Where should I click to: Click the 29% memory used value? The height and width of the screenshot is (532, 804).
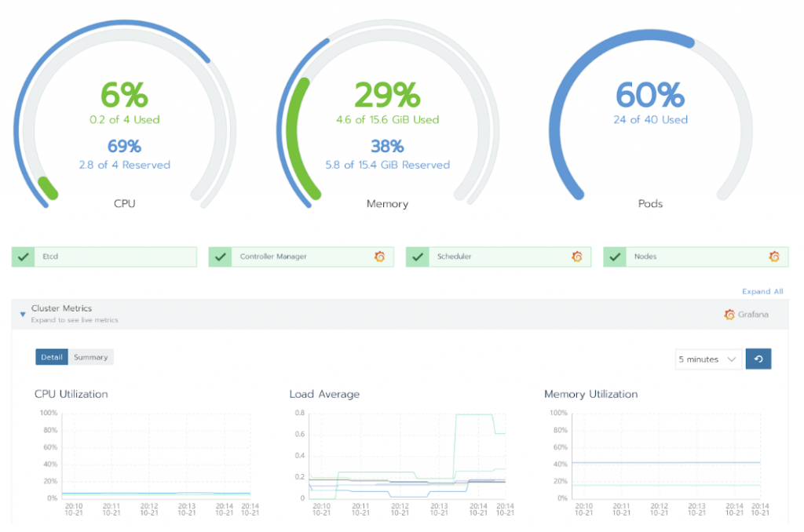click(388, 95)
